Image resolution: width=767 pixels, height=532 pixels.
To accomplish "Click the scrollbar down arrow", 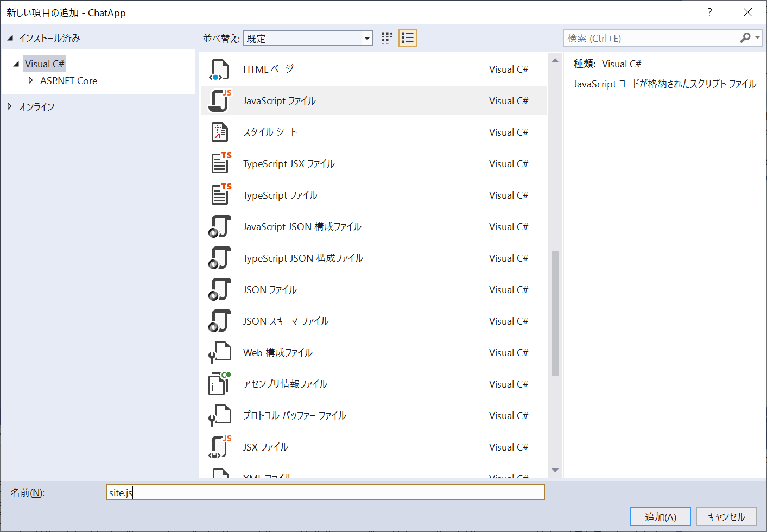I will pyautogui.click(x=555, y=470).
